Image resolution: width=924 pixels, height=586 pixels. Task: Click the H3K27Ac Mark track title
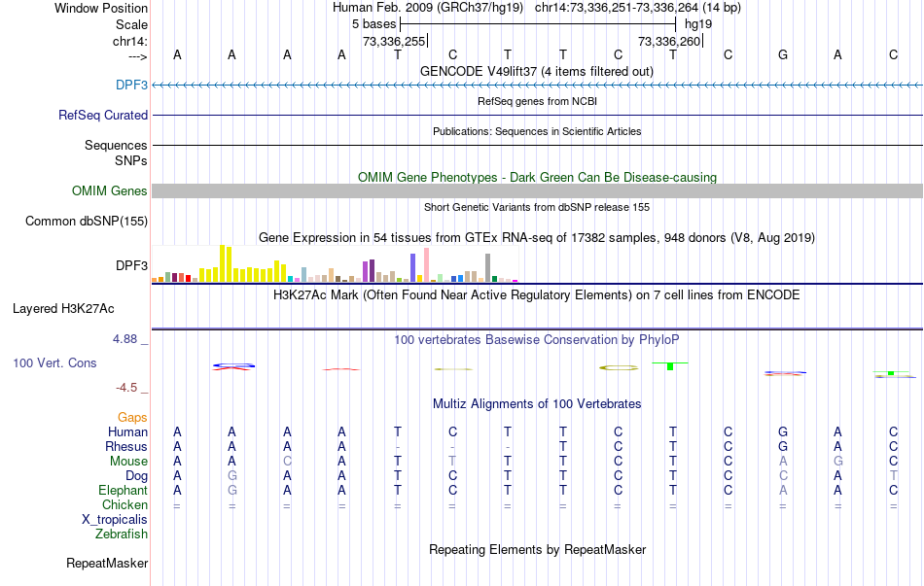[x=536, y=294]
